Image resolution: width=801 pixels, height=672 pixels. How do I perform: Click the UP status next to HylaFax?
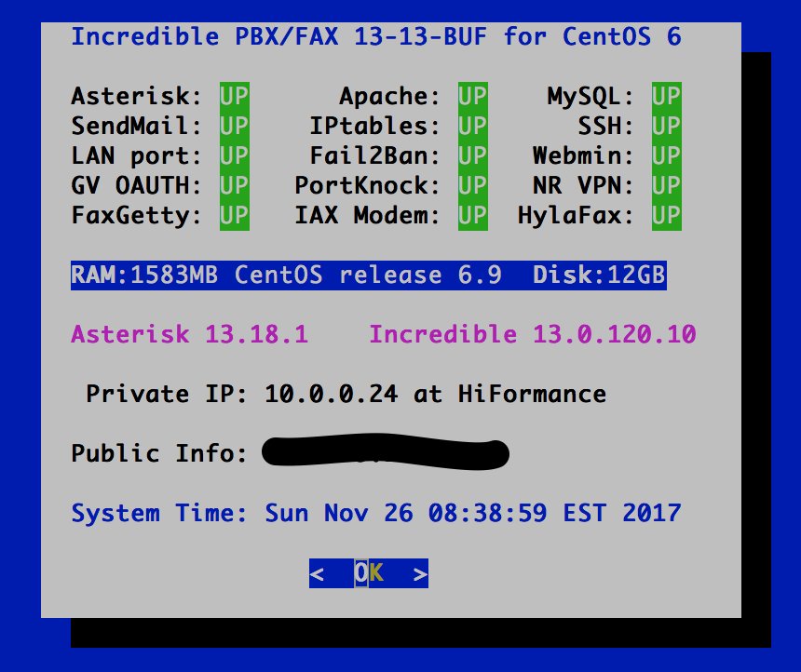[x=667, y=216]
